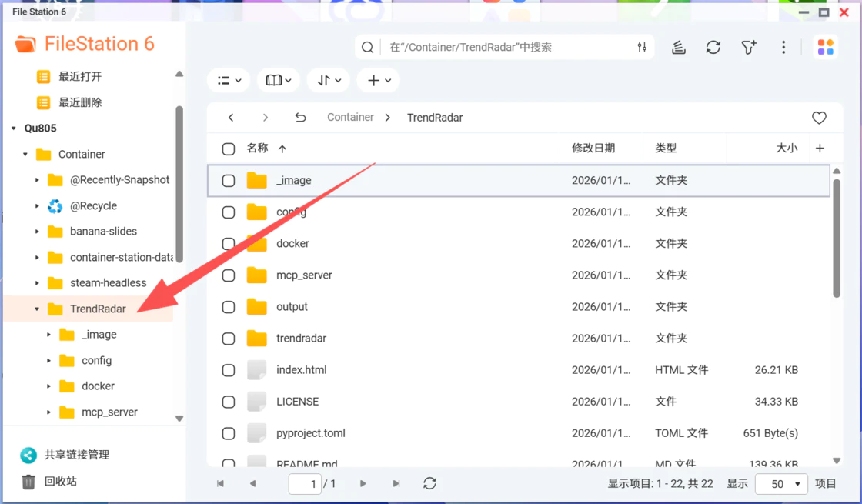Click the sidebar tree vertical scrollbar
This screenshot has width=862, height=504.
[x=179, y=184]
